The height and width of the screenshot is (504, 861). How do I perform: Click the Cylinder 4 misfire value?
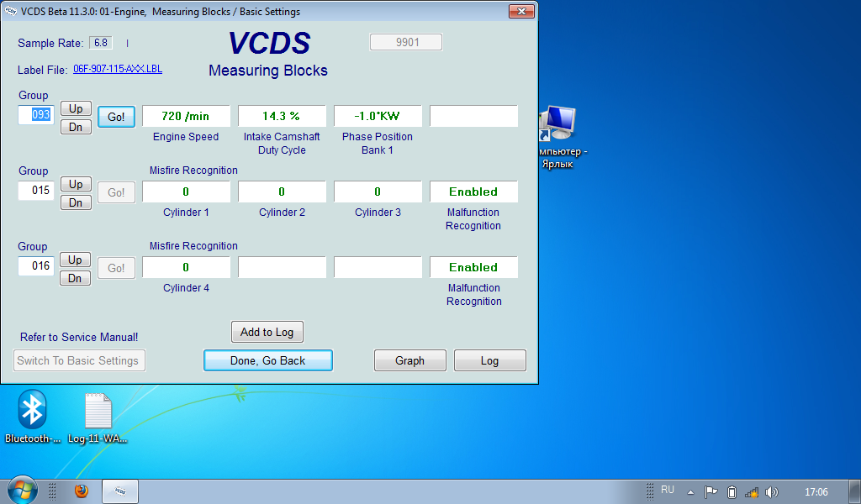[186, 267]
